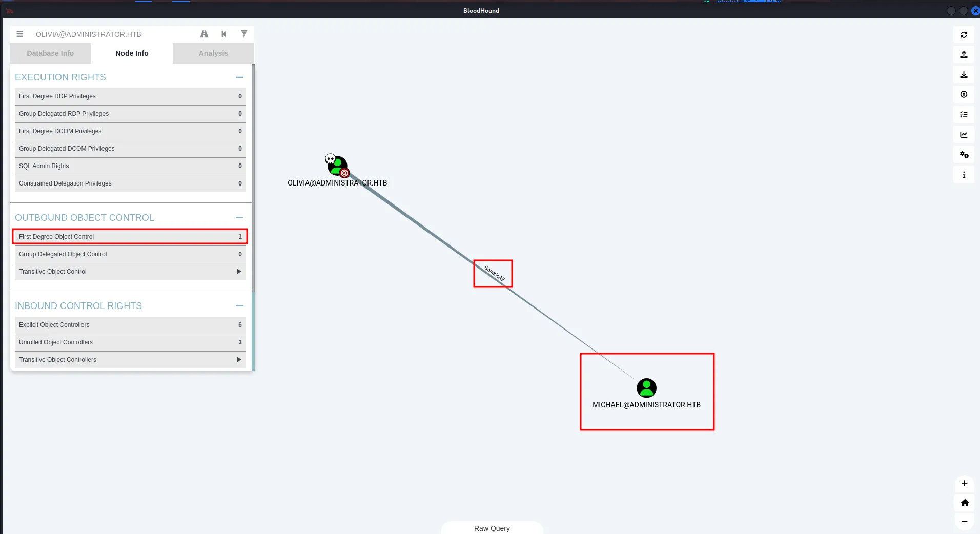Click Group Delegated RDP Privileges row

coord(130,114)
